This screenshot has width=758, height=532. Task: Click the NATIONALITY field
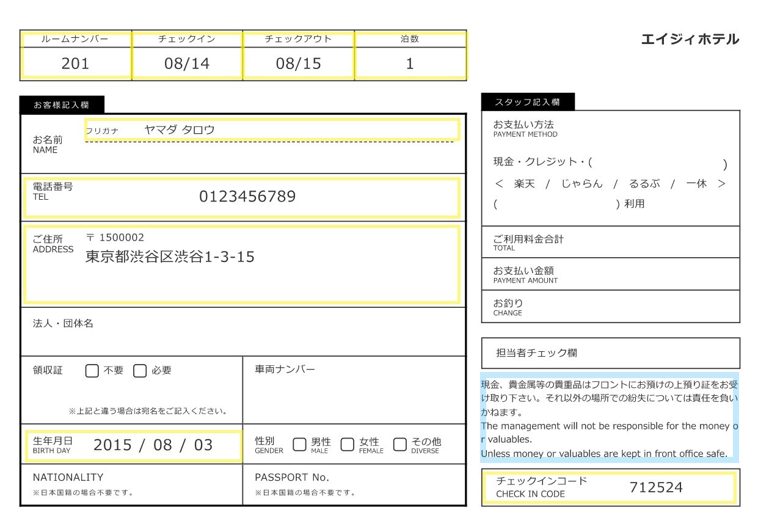pos(131,484)
